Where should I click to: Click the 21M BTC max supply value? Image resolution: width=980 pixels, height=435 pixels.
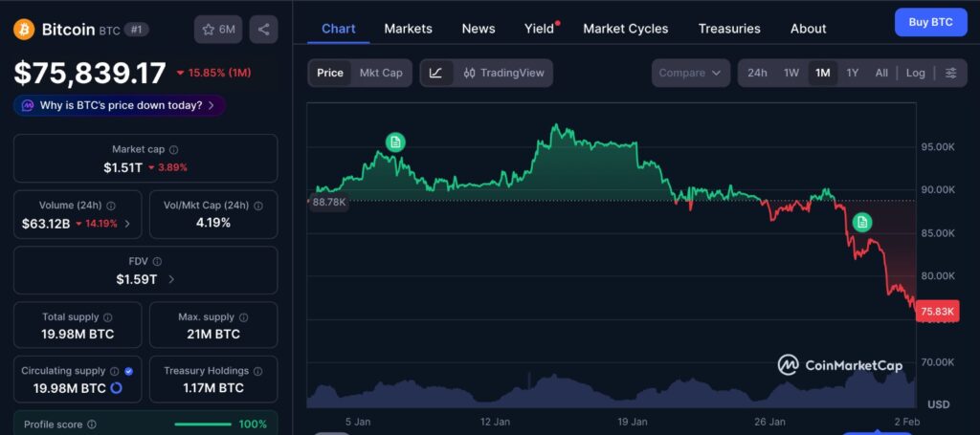(213, 335)
